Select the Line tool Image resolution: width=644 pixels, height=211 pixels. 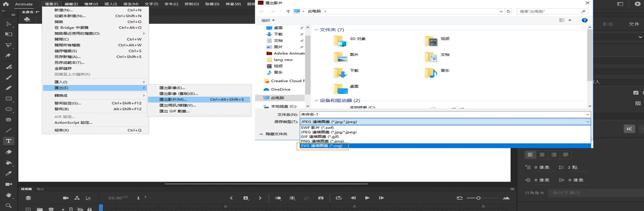[9, 130]
